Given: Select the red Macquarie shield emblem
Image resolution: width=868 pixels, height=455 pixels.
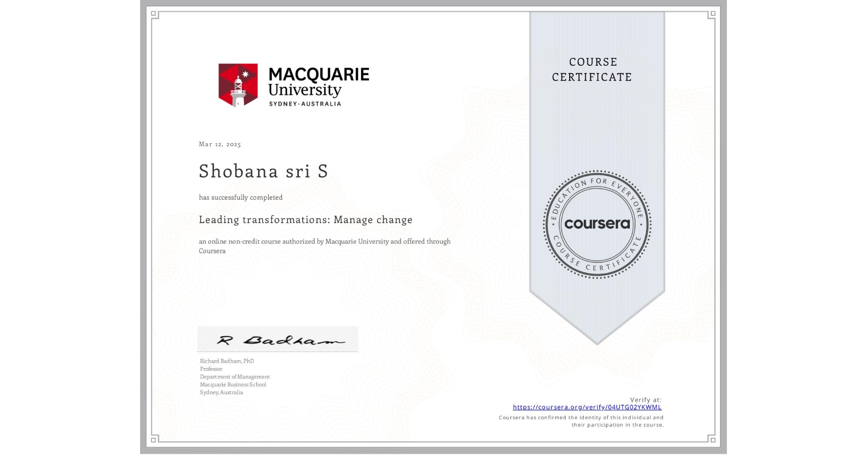Looking at the screenshot, I should coord(238,84).
